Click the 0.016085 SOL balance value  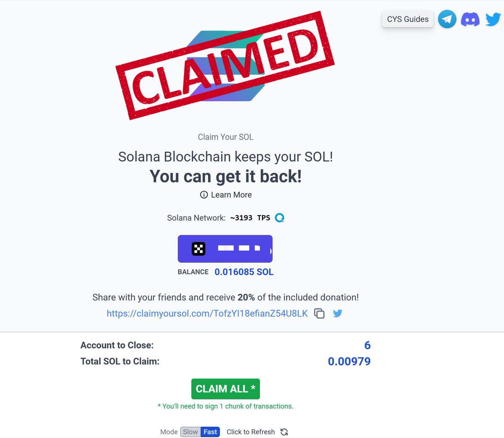click(x=244, y=272)
